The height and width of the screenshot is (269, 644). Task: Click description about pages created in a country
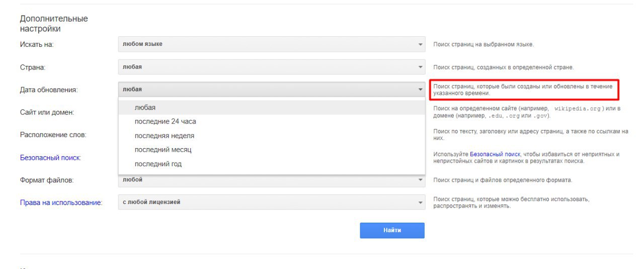click(503, 67)
